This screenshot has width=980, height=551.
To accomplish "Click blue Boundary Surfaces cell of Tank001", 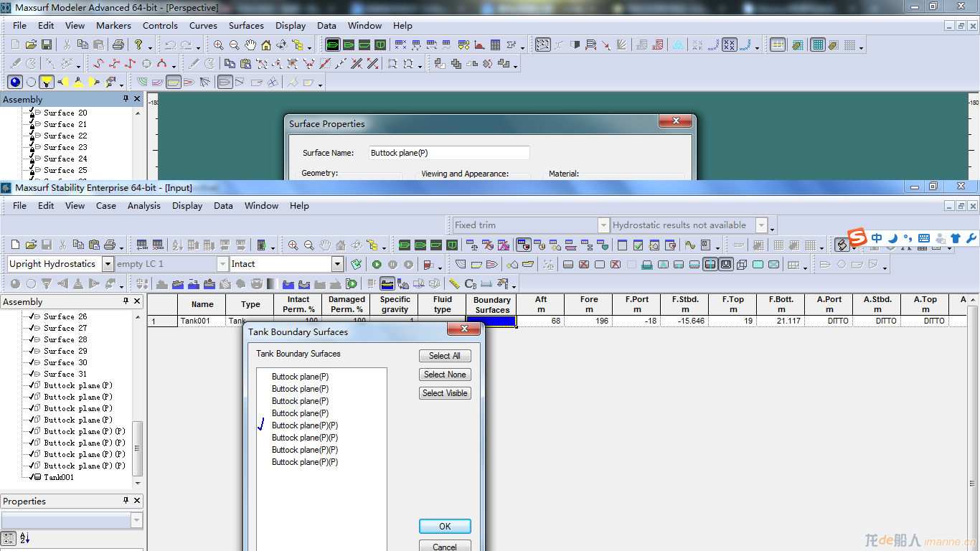I will coord(491,321).
